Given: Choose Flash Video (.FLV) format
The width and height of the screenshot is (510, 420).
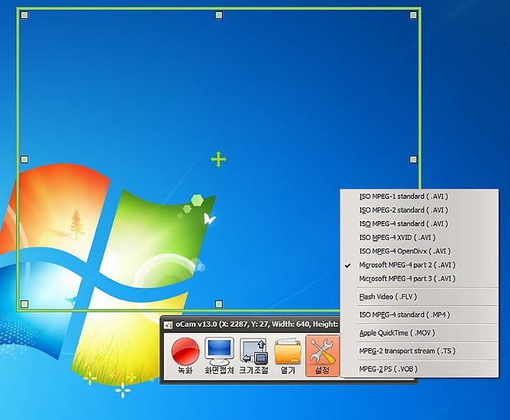Looking at the screenshot, I should click(419, 297).
